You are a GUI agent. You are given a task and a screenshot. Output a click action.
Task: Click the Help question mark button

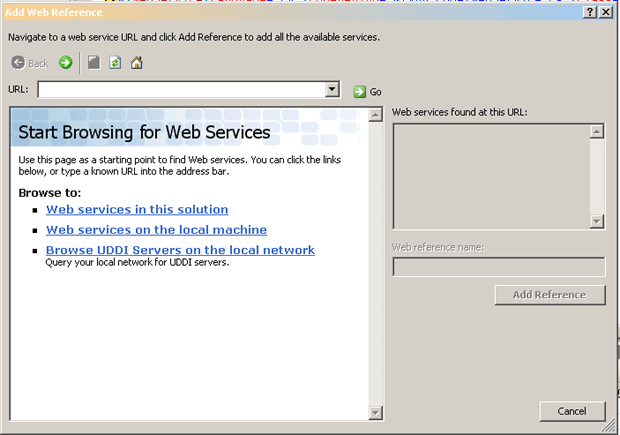point(590,12)
